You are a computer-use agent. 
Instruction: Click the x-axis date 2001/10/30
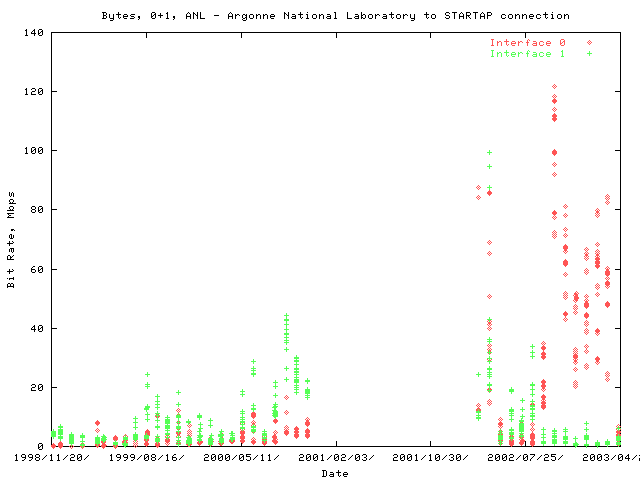point(430,458)
